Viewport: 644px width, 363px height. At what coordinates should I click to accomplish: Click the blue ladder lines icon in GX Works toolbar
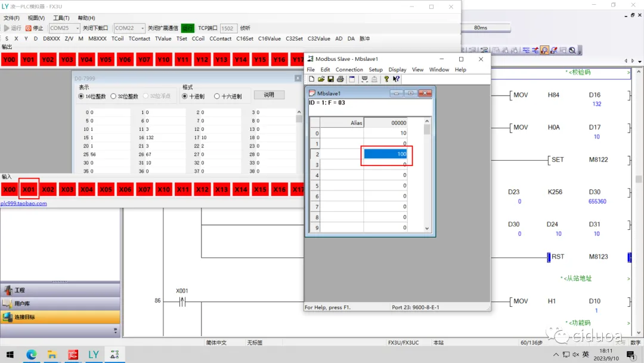[526, 50]
